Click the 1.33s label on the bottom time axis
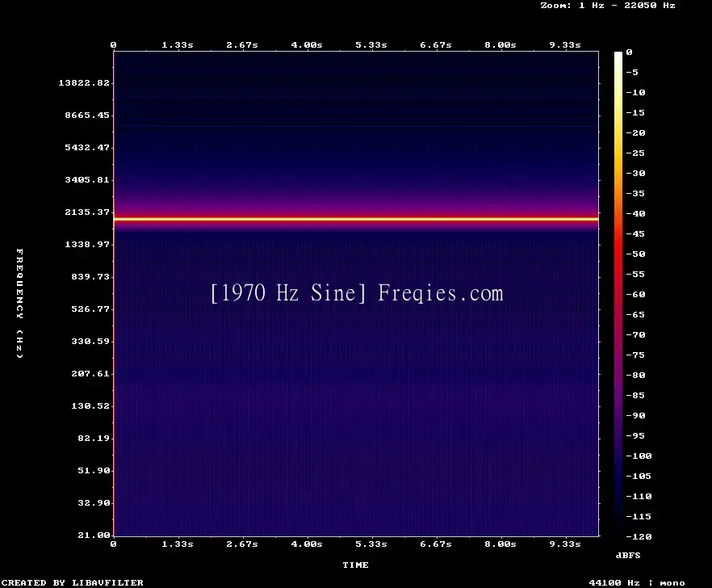Screen dimensions: 712x588 click(178, 544)
